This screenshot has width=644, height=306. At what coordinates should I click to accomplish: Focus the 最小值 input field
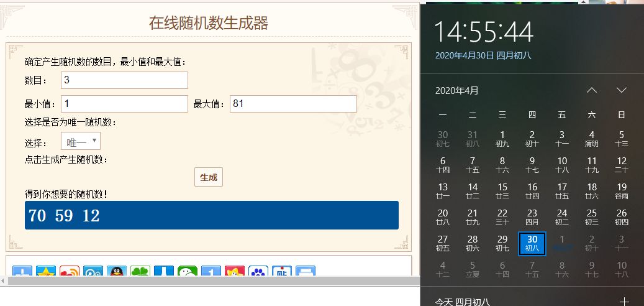pos(124,104)
